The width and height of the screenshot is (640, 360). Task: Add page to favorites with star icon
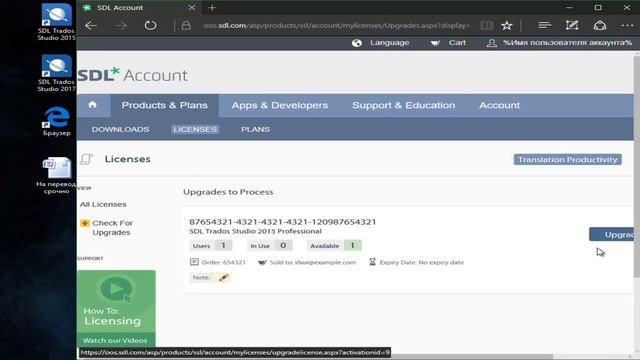click(507, 25)
